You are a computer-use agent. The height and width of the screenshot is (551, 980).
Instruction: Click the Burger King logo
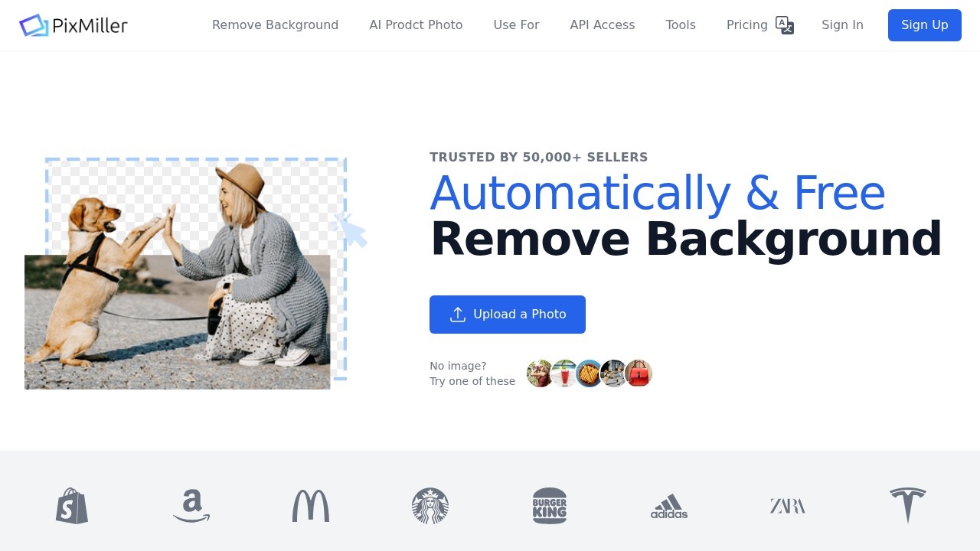[x=550, y=506]
